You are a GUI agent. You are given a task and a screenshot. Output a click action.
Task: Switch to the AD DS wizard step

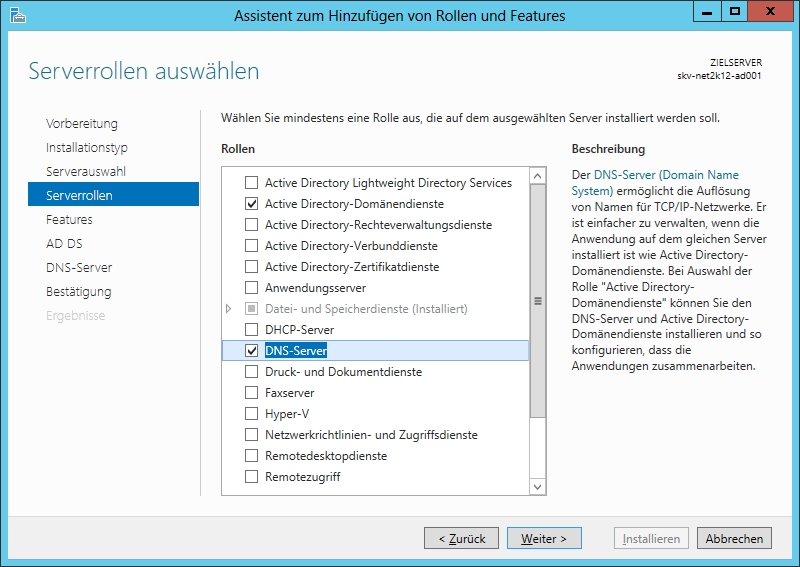tap(64, 243)
